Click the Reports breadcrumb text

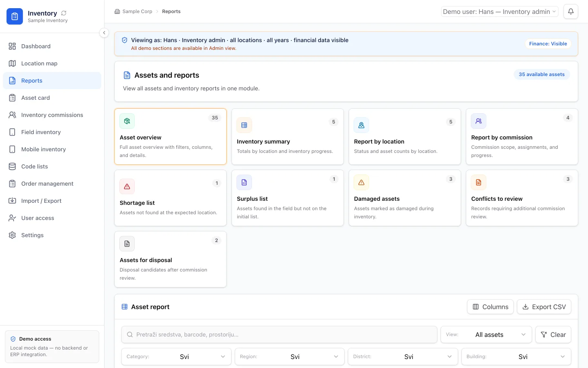[x=171, y=11]
